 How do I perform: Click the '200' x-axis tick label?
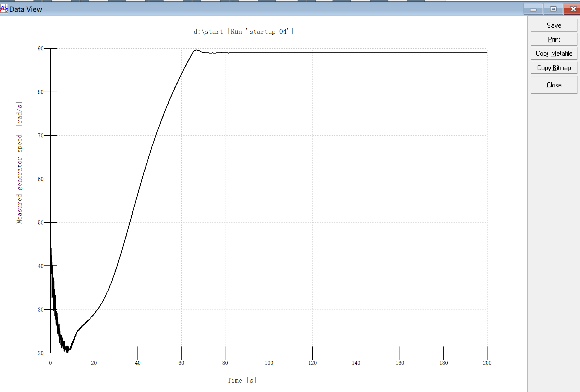pyautogui.click(x=487, y=363)
